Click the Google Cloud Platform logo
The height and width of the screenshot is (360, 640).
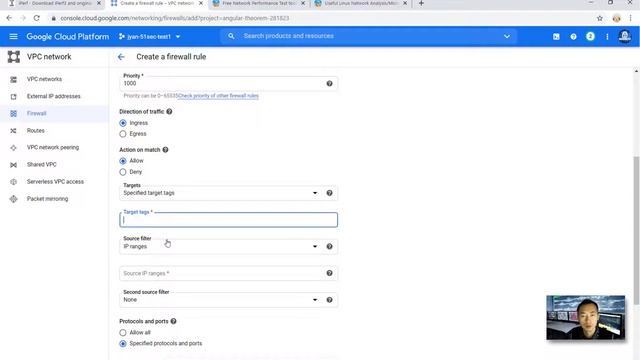[68, 36]
